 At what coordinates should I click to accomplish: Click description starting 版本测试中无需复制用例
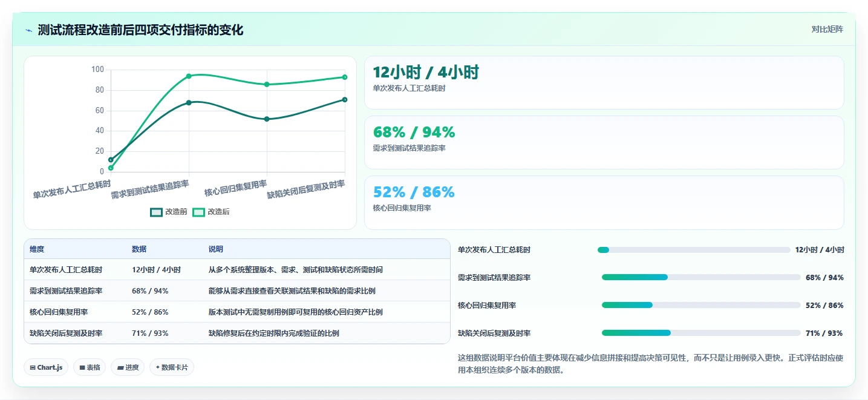click(296, 312)
